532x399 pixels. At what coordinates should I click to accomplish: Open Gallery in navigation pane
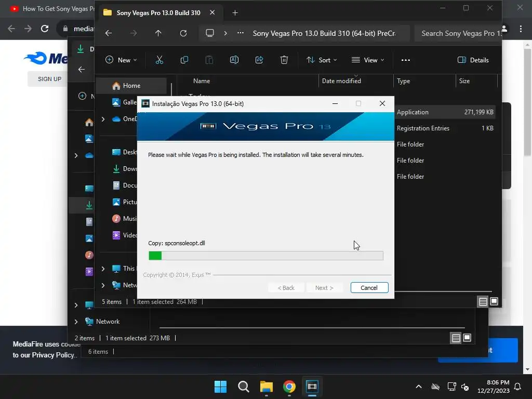(x=124, y=102)
